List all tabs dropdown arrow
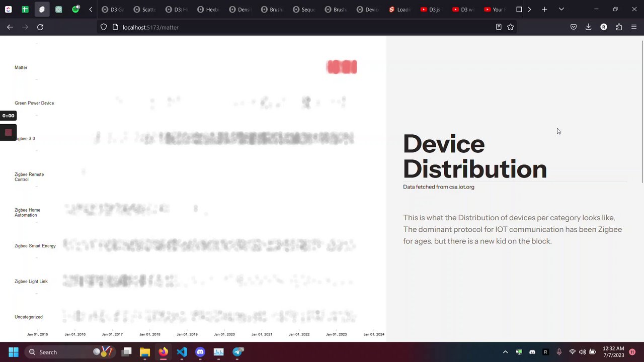 click(561, 9)
